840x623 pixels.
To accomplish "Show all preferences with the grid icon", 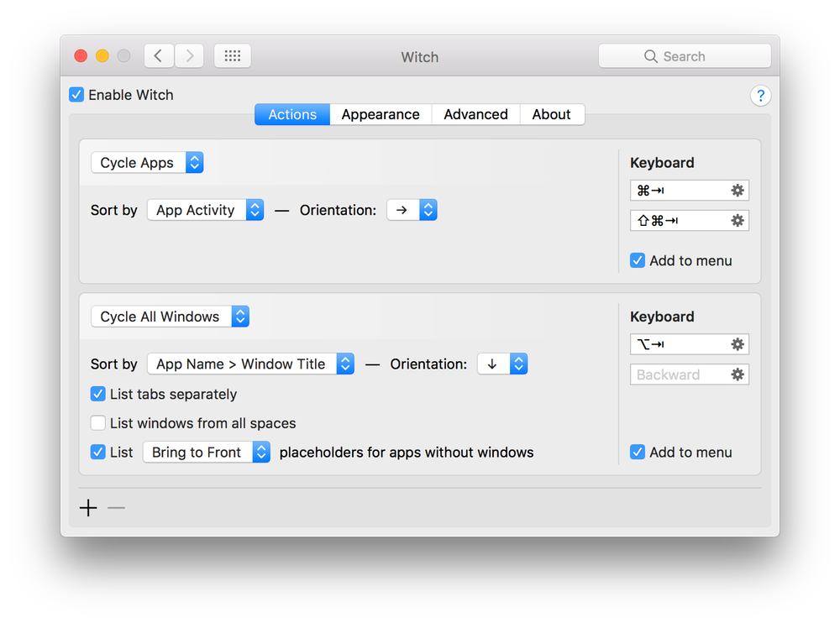I will click(233, 55).
